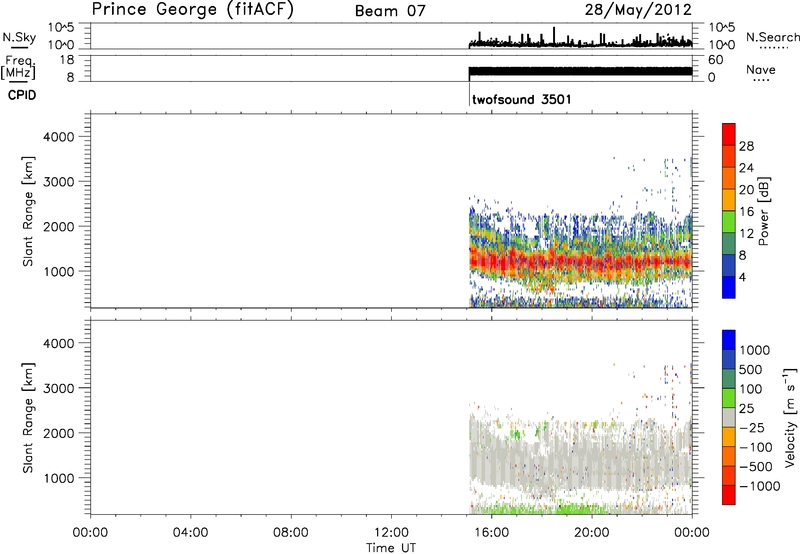800x554 pixels.
Task: Pick the blue top segment of Velocity colorbar
Action: pyautogui.click(x=728, y=343)
